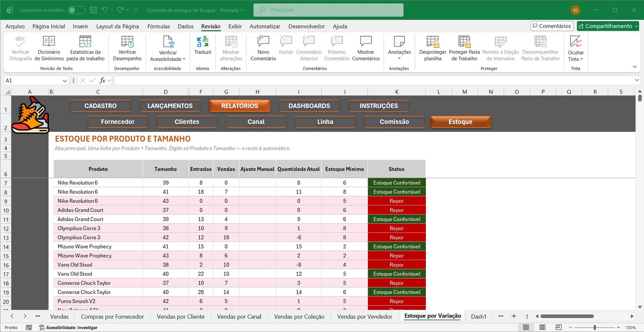The image size is (644, 332).
Task: Click the Pesquisar search box
Action: coord(328,10)
